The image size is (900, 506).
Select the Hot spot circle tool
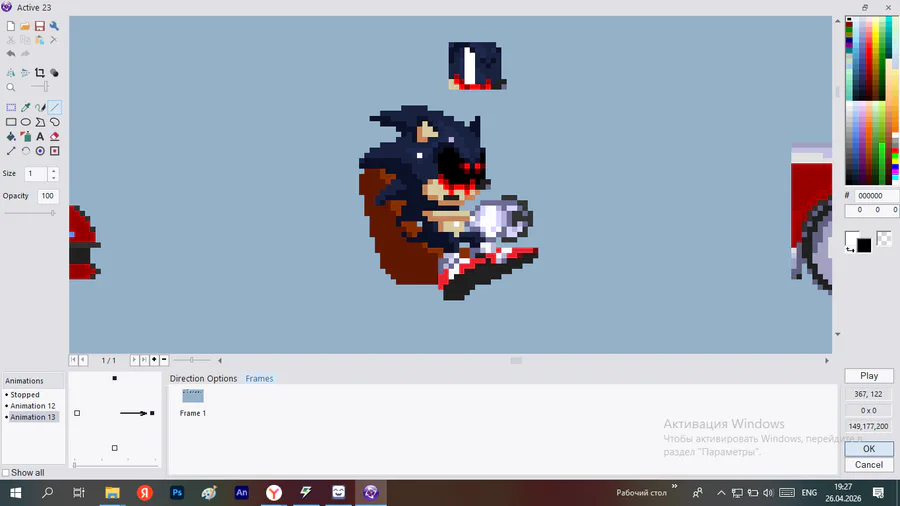[x=40, y=151]
